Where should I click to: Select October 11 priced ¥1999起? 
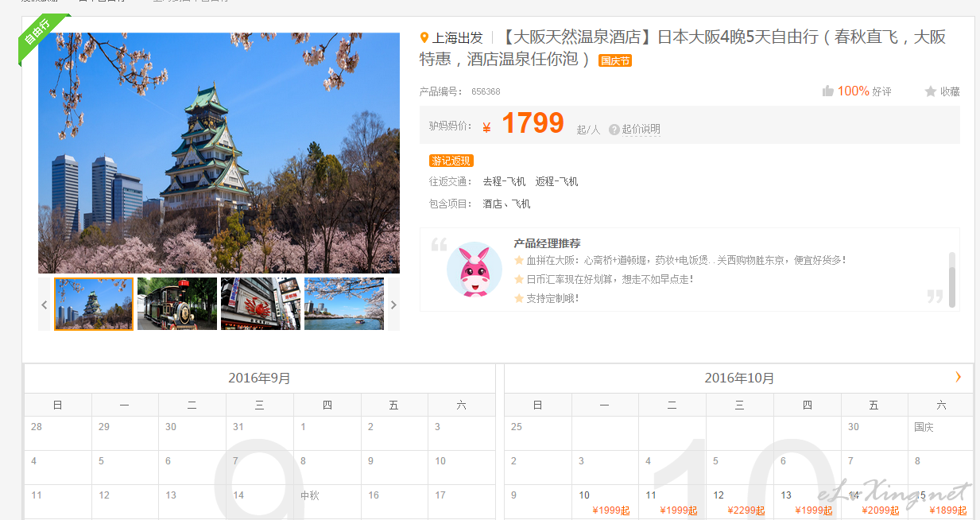click(672, 503)
